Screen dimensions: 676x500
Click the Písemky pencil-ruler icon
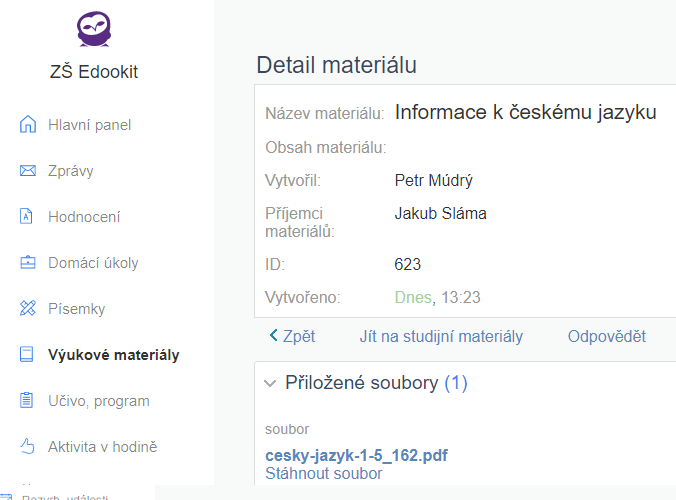[27, 309]
